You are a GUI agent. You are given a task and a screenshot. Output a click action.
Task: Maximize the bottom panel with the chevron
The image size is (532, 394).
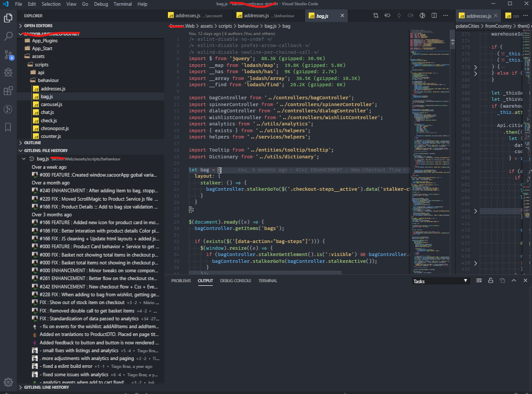(514, 280)
